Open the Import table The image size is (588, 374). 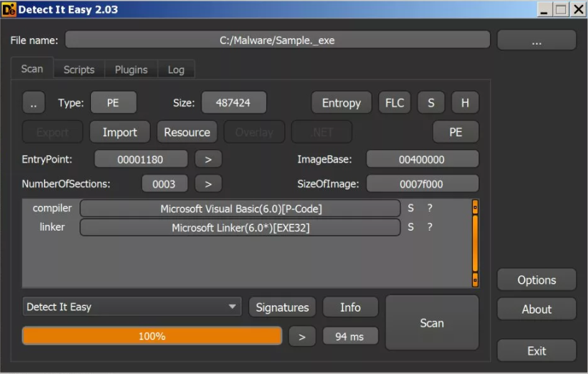120,132
